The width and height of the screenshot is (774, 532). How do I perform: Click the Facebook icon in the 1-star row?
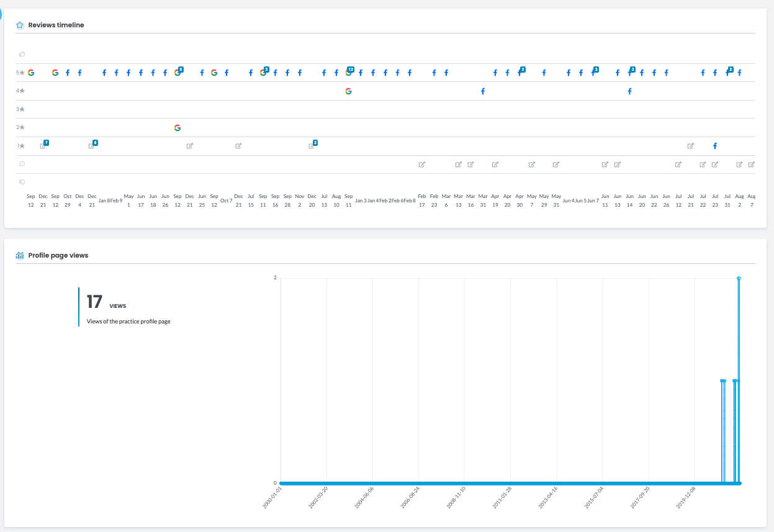[x=714, y=146]
